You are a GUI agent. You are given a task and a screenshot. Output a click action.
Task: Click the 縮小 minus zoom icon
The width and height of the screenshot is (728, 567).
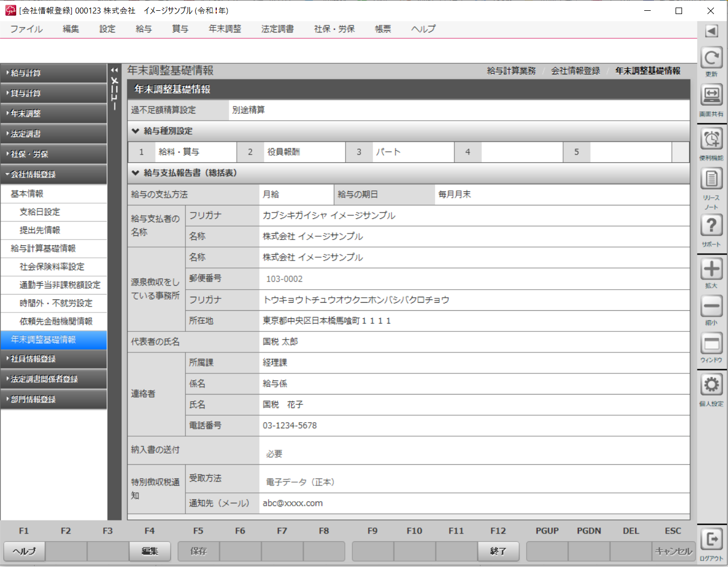(x=711, y=306)
